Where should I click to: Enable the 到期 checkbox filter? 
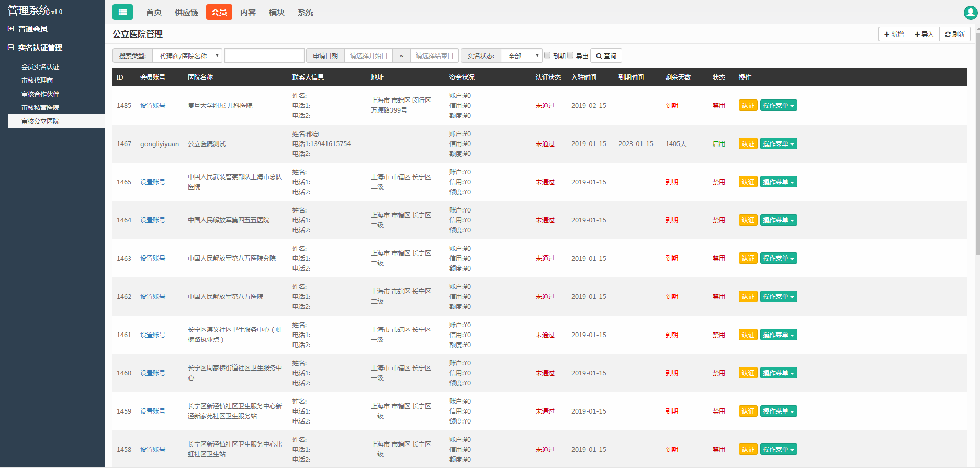(x=547, y=55)
